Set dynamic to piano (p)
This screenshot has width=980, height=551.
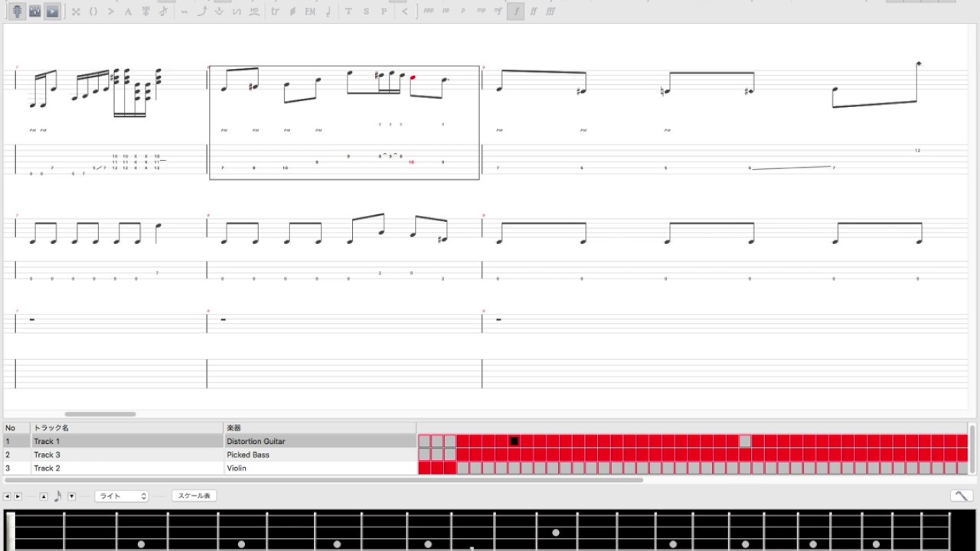(463, 11)
